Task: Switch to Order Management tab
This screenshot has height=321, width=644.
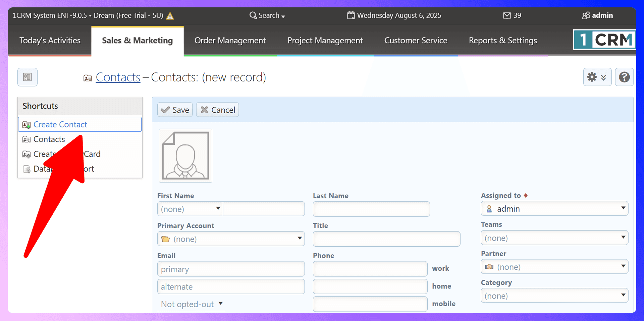Action: pyautogui.click(x=230, y=41)
